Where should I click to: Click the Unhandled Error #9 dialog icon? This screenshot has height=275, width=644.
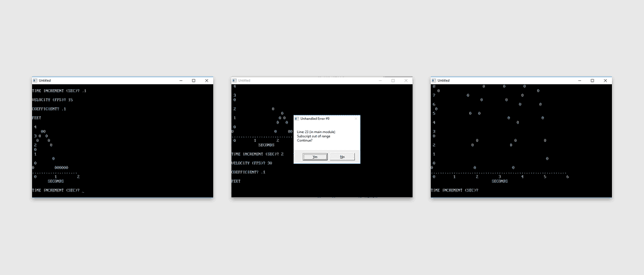coord(297,118)
